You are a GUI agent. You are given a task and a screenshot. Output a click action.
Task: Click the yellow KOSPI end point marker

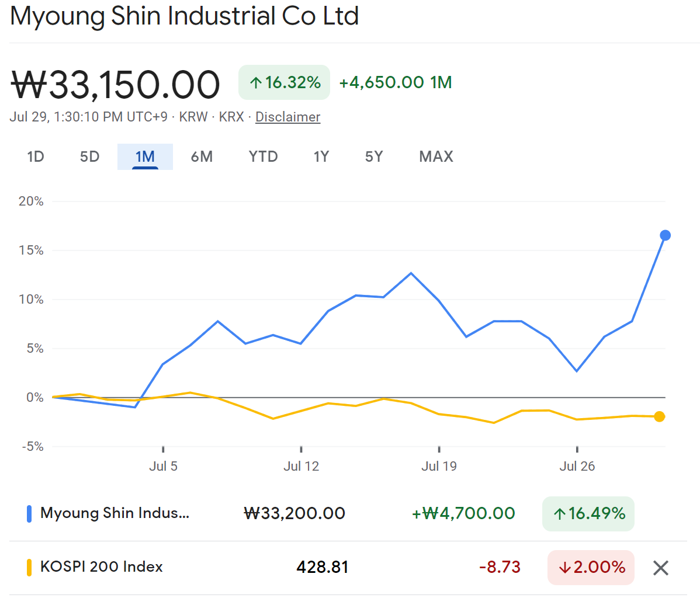tap(659, 416)
